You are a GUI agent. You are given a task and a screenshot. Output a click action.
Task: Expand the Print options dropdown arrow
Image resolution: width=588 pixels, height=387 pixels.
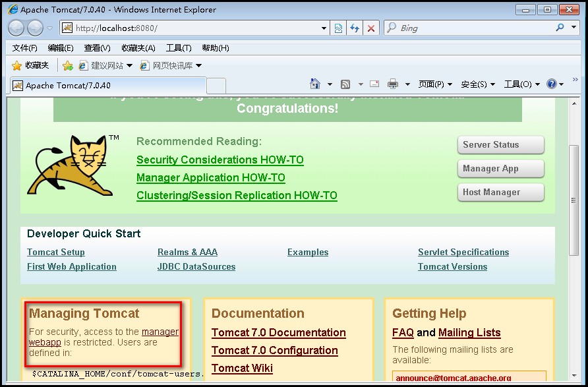click(407, 84)
